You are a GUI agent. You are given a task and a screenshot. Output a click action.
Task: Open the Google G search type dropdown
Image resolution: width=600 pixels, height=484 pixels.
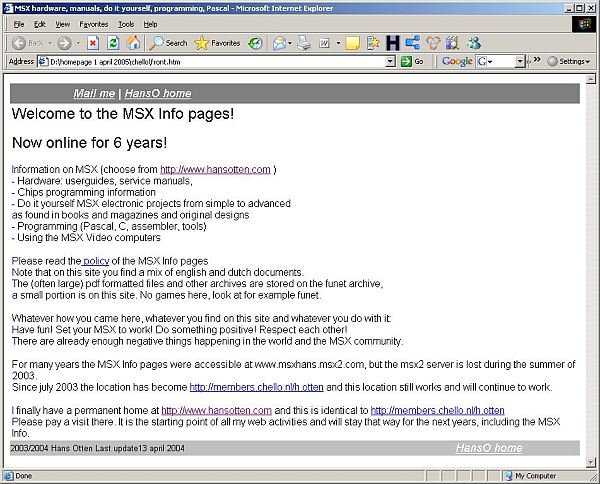pyautogui.click(x=484, y=61)
